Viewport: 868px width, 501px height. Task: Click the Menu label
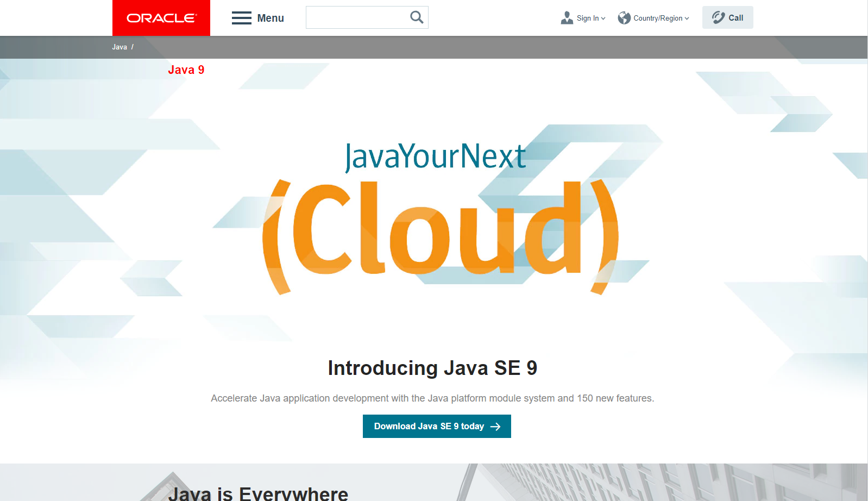click(x=271, y=18)
